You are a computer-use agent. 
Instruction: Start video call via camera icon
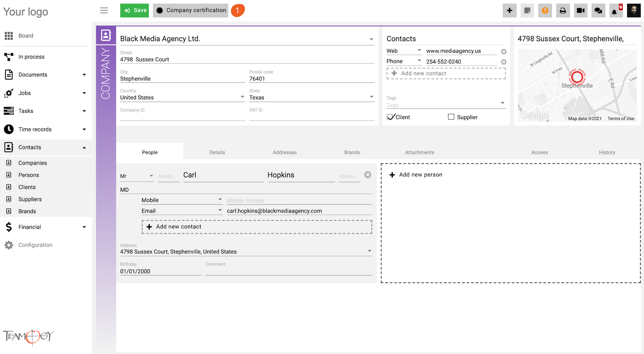point(581,11)
